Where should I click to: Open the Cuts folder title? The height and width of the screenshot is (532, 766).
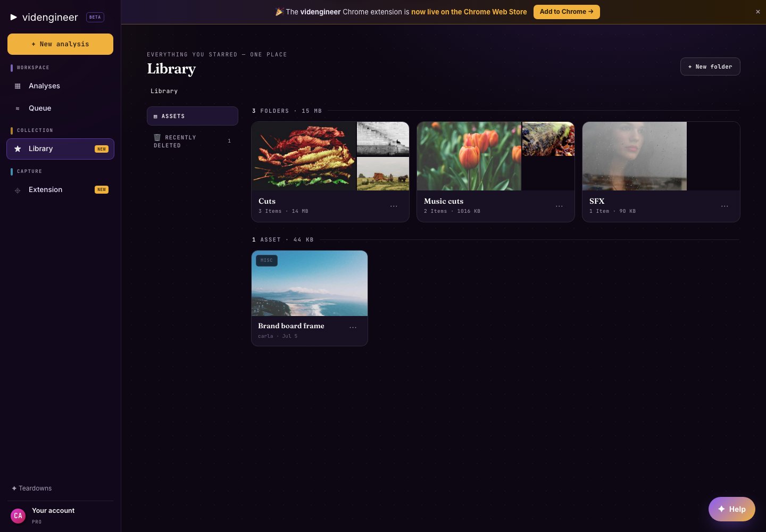click(x=267, y=201)
